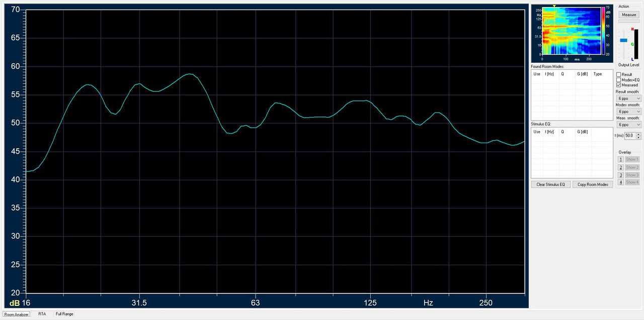The image size is (644, 320).
Task: Open the Result smooth dropdown
Action: point(629,98)
